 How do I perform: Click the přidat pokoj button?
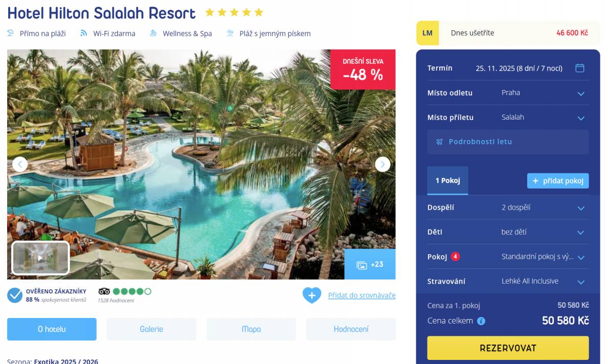[x=558, y=181]
